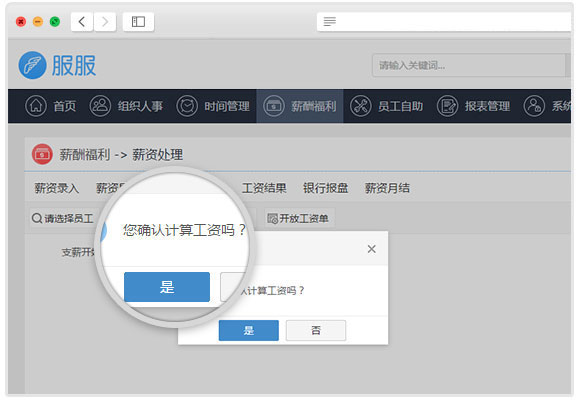Click the 时间管理 clock icon
Viewport: 580px width, 400px height.
(x=187, y=106)
